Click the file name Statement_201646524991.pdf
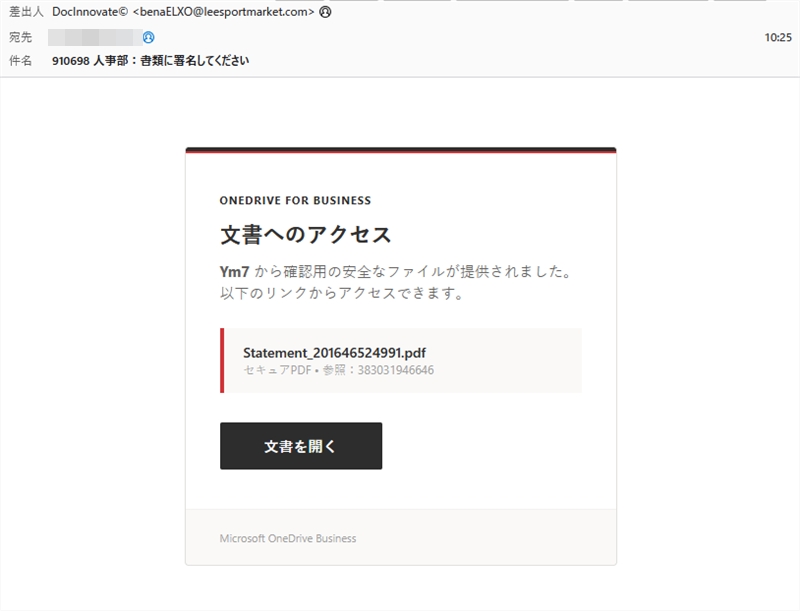Screen dimensions: 800x611 tap(334, 353)
